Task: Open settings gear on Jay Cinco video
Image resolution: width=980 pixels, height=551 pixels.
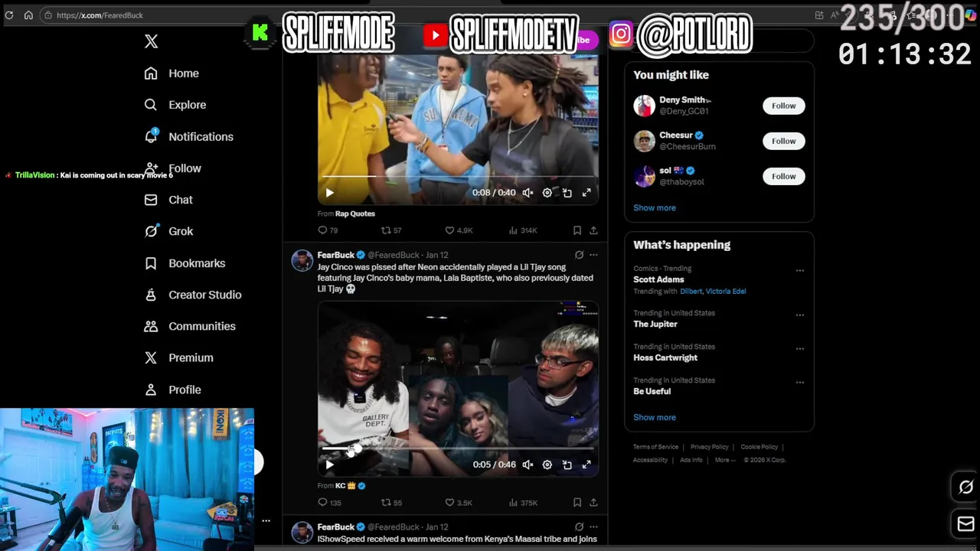Action: pyautogui.click(x=547, y=465)
